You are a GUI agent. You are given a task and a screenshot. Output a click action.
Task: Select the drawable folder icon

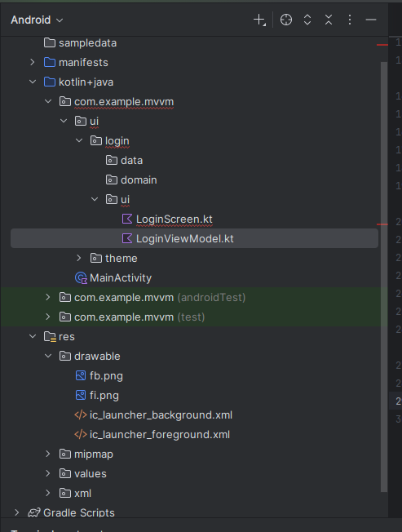(65, 357)
